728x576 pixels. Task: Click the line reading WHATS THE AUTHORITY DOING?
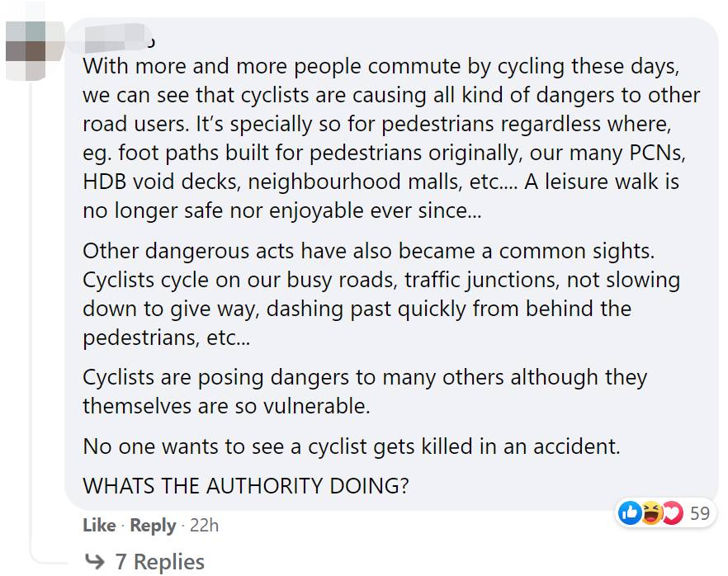(x=244, y=487)
